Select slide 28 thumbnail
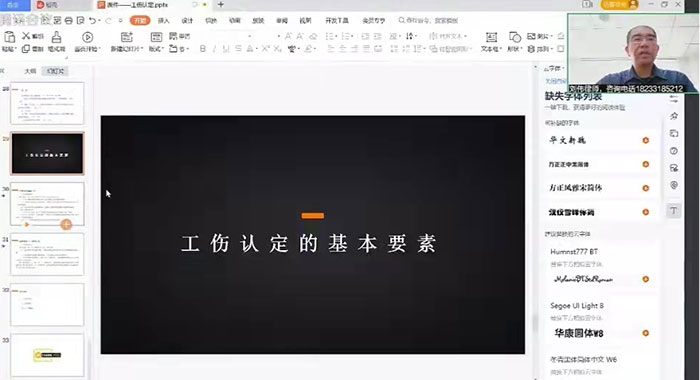The height and width of the screenshot is (380, 700). coord(47,103)
